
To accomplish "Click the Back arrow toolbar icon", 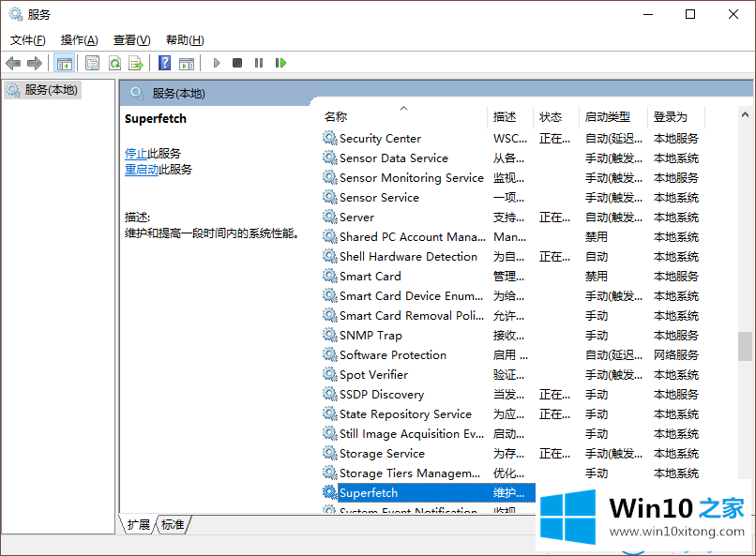I will [13, 63].
